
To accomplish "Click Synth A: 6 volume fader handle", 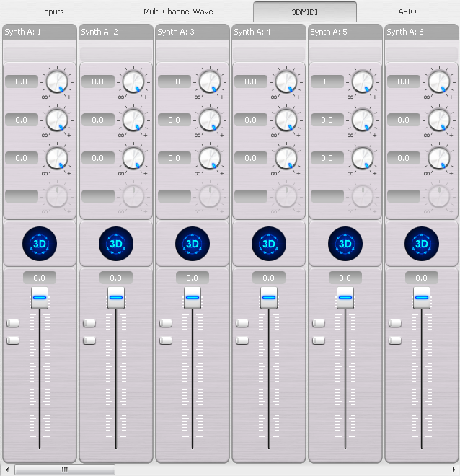I will coord(422,298).
